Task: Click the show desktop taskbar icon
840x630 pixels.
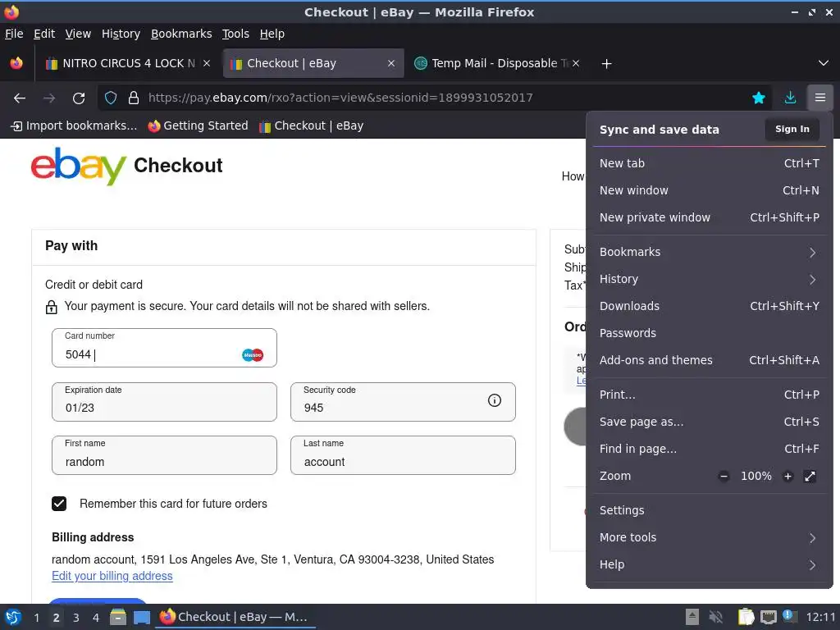Action: click(x=141, y=618)
